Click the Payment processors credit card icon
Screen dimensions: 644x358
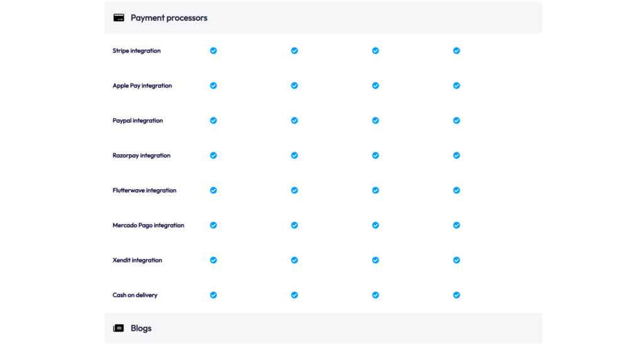click(x=119, y=18)
